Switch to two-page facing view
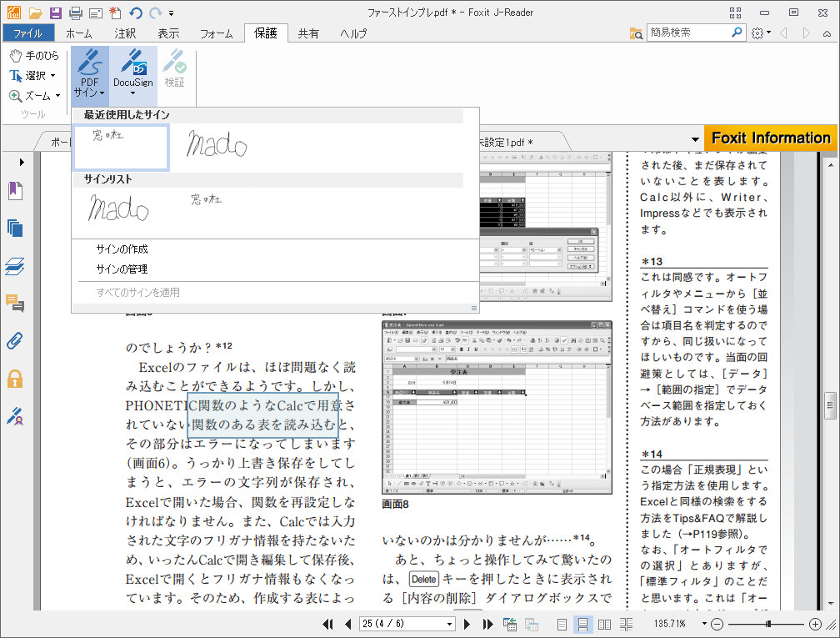840x638 pixels. point(605,624)
